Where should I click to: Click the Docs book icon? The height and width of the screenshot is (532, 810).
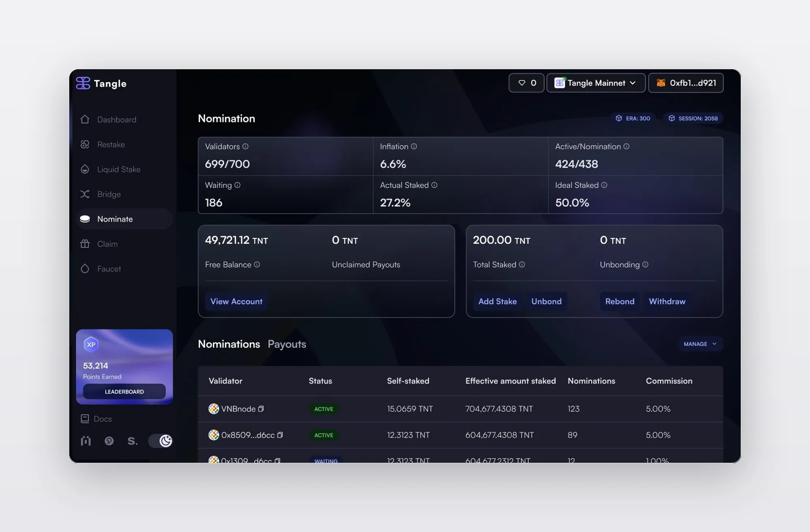pyautogui.click(x=85, y=419)
